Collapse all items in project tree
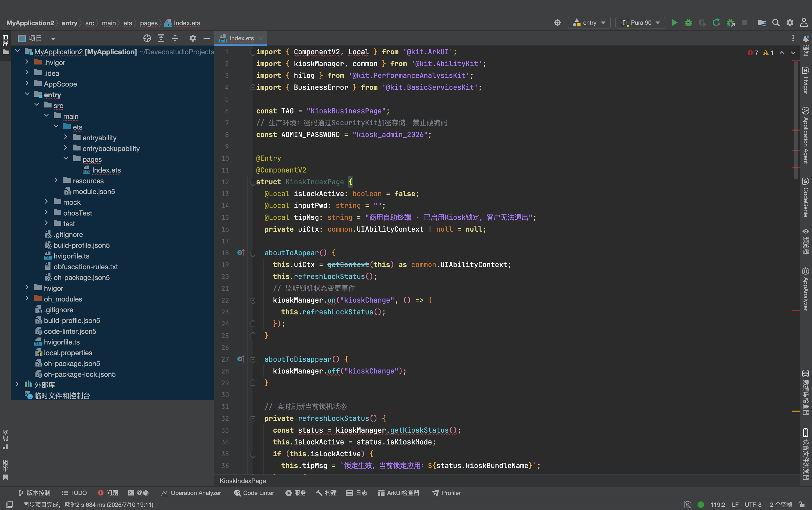Image resolution: width=812 pixels, height=510 pixels. (175, 38)
